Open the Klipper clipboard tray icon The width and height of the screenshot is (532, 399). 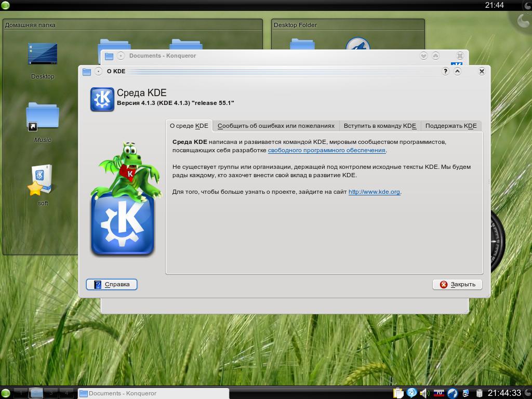click(398, 393)
